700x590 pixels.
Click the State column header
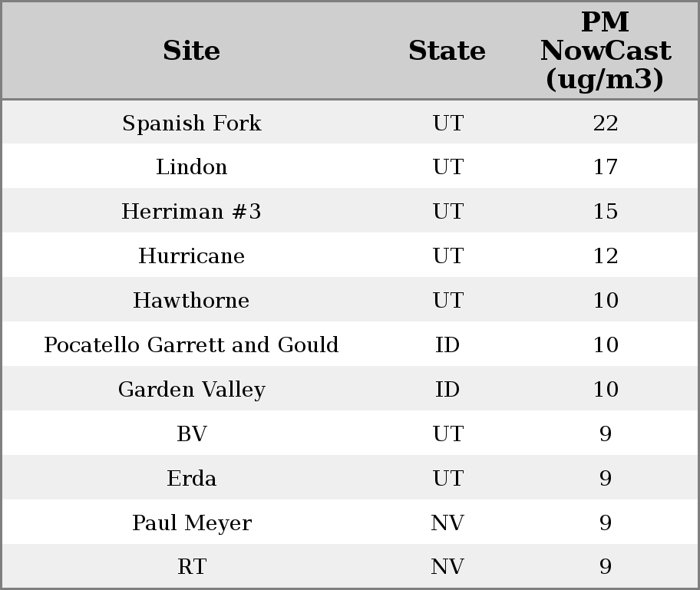447,51
